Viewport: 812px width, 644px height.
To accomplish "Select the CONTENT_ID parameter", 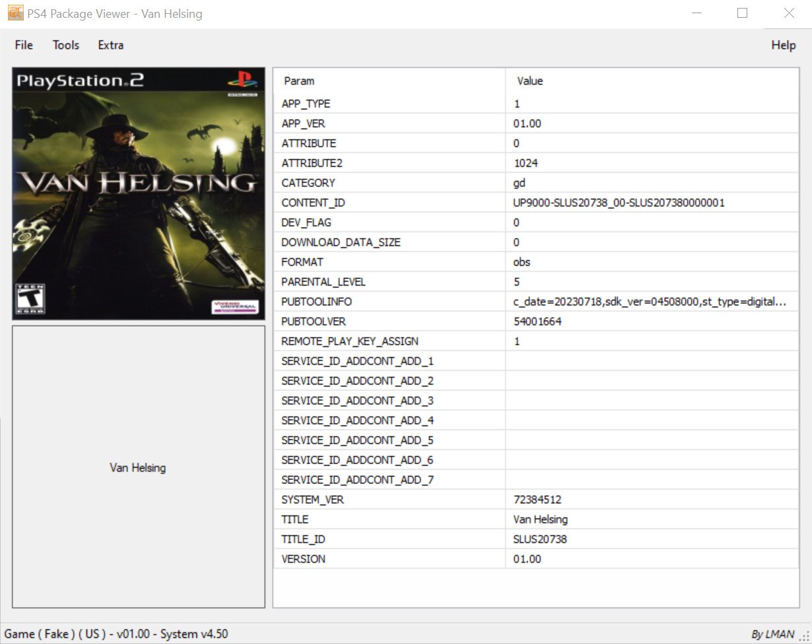I will point(389,203).
